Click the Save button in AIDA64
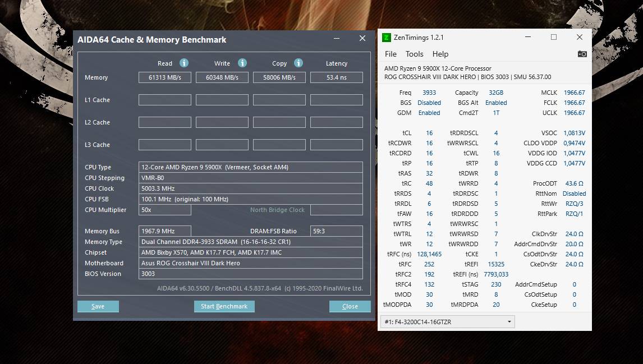The height and width of the screenshot is (364, 643). 98,306
